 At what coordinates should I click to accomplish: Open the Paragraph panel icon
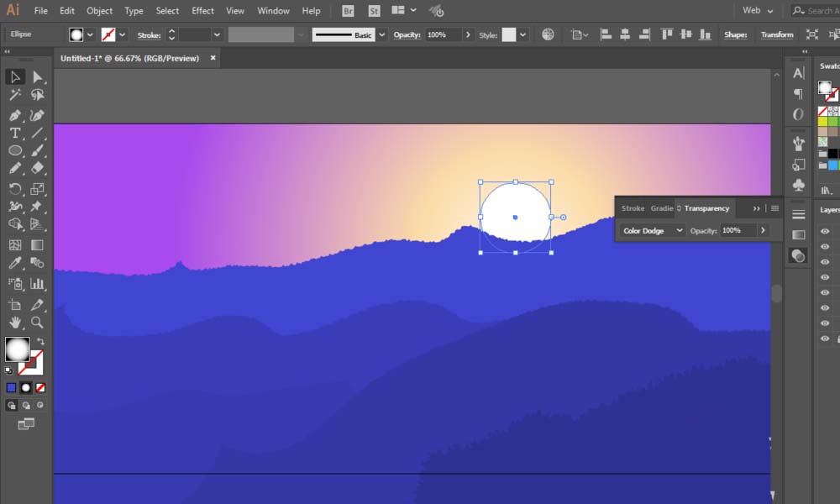pos(798,94)
